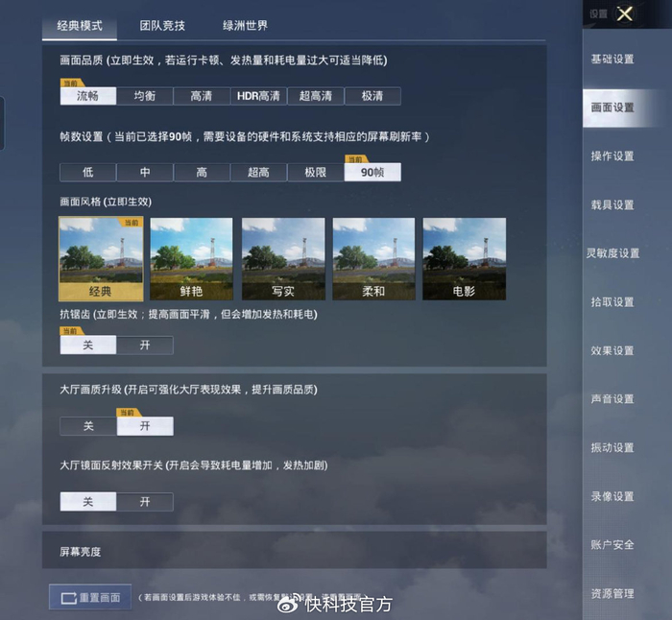Choose 写实 picture style thumbnail
This screenshot has height=620, width=672.
click(283, 259)
